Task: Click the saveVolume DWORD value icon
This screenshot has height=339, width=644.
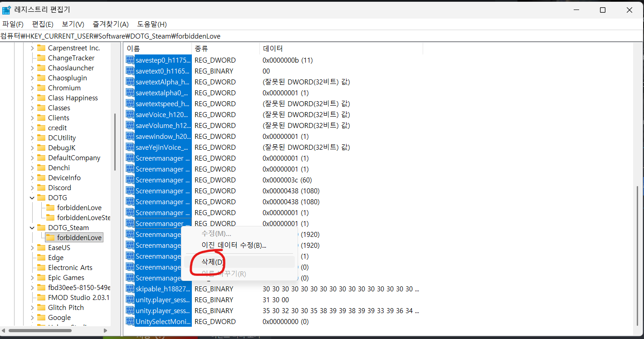Action: click(x=130, y=125)
